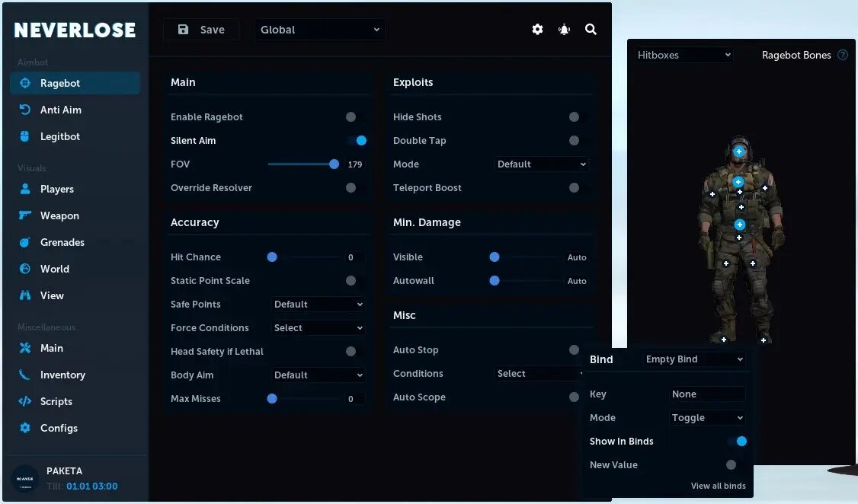
Task: Open the Hitboxes dropdown
Action: [x=684, y=55]
